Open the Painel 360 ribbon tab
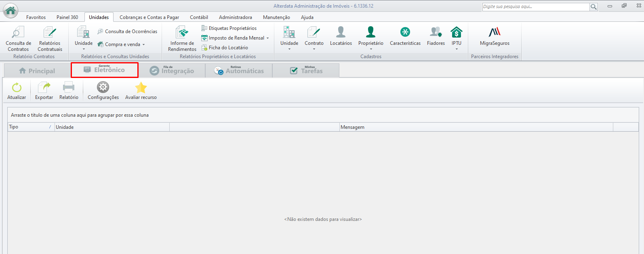 [x=67, y=17]
